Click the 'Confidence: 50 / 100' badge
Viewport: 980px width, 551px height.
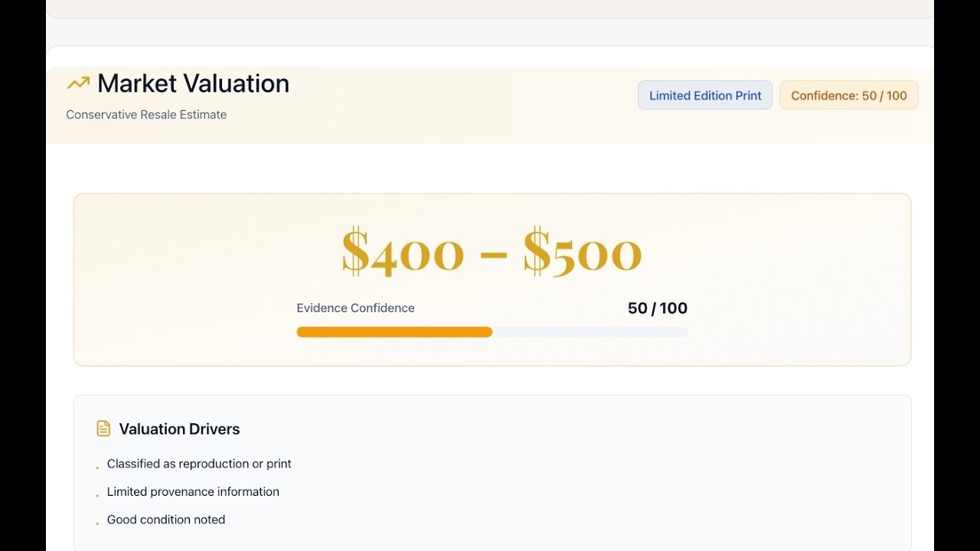(848, 96)
